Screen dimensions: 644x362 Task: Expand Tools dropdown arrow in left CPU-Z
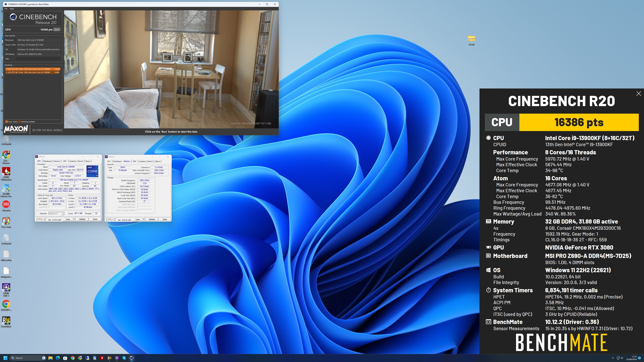coord(74,219)
